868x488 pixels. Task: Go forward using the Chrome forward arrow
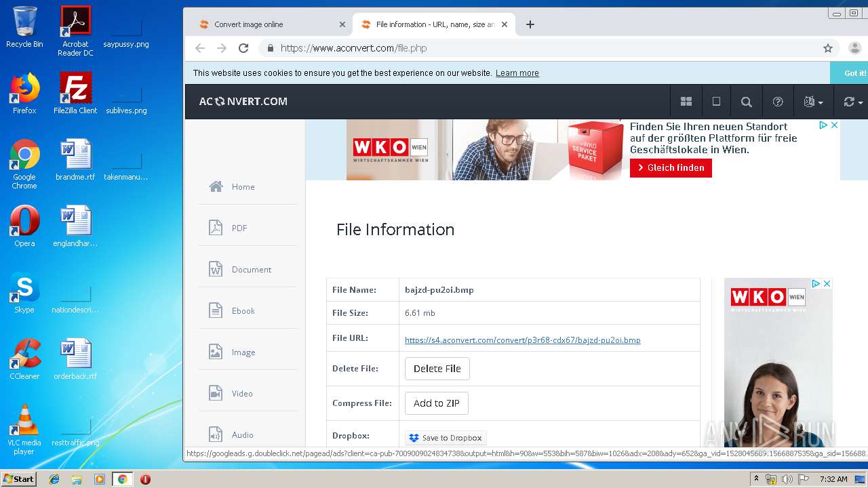pos(222,48)
